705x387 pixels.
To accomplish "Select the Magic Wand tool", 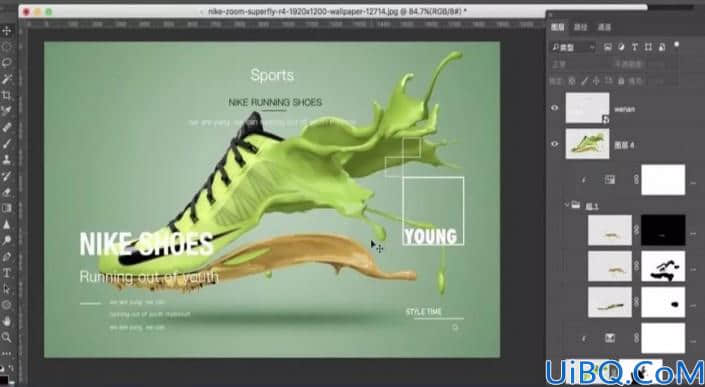I will tap(7, 79).
